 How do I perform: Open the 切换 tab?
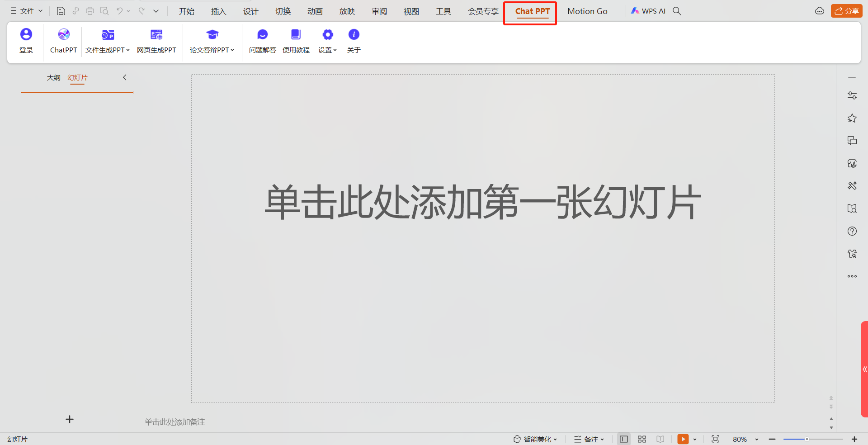(x=283, y=11)
